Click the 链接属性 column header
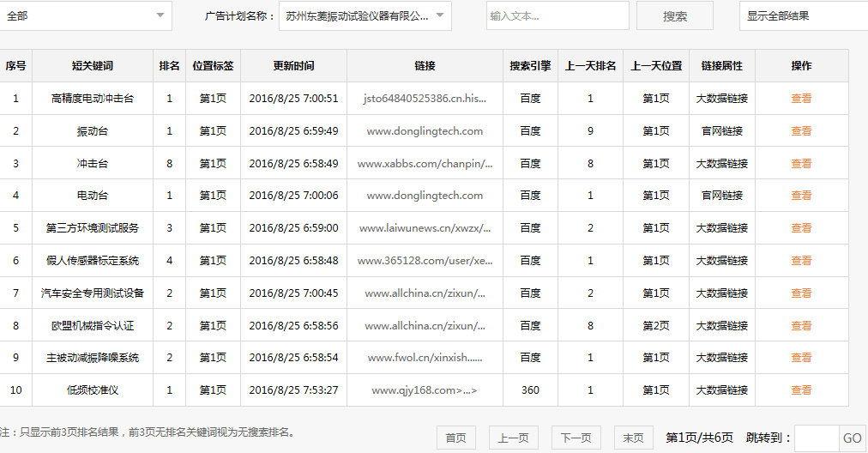 (722, 66)
